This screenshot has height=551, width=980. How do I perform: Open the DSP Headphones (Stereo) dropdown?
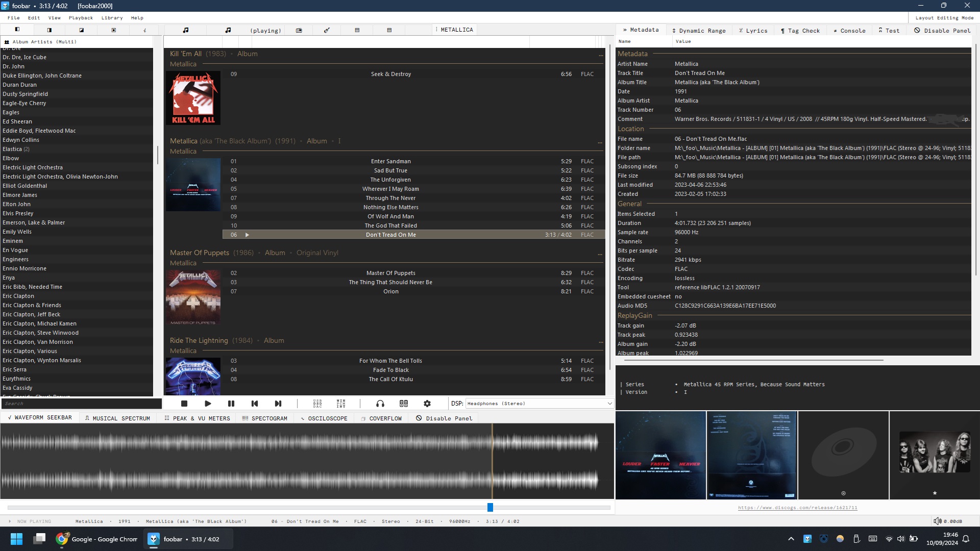pyautogui.click(x=540, y=404)
